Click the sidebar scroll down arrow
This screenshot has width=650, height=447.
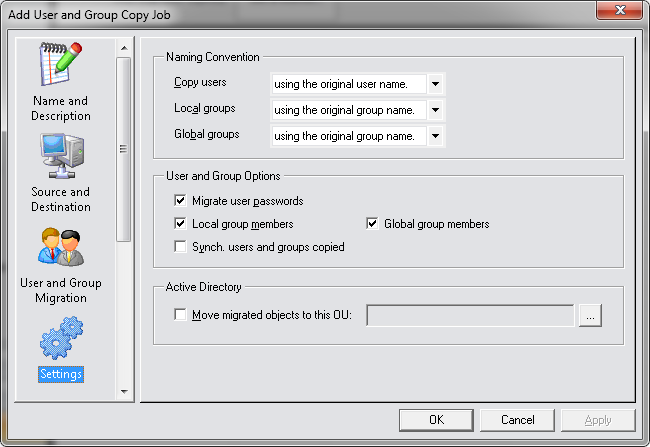[x=124, y=391]
